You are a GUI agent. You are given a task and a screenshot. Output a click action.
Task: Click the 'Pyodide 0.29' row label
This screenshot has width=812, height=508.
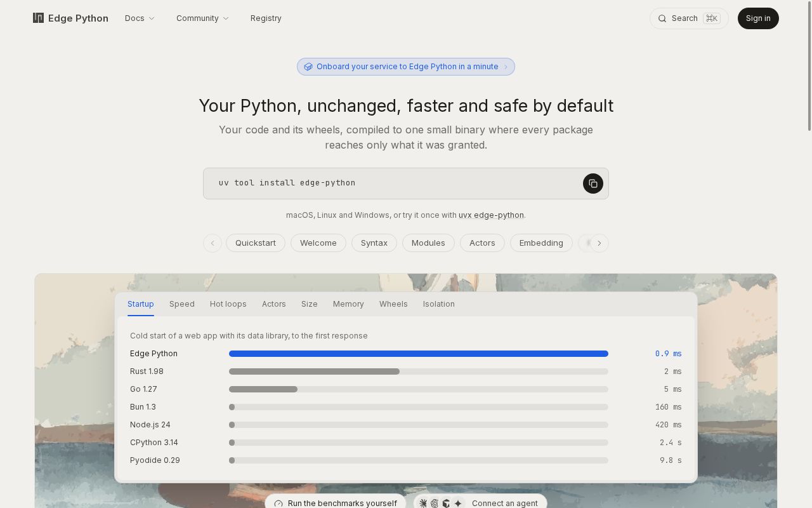tap(155, 460)
